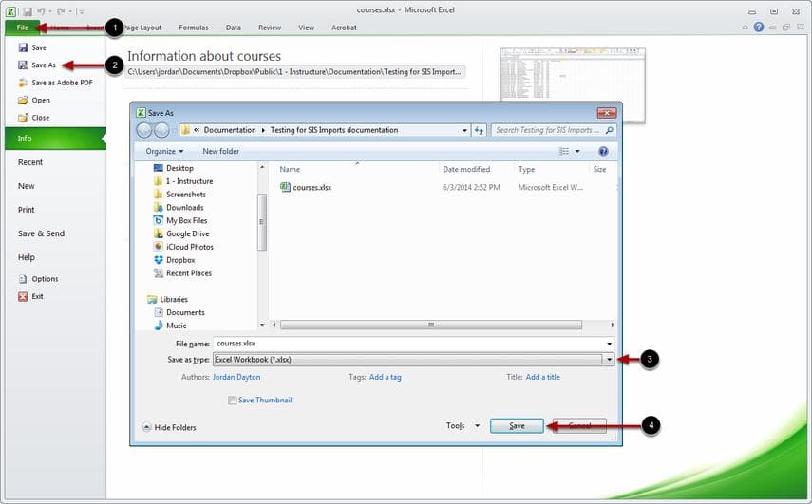The width and height of the screenshot is (812, 504).
Task: Open the Data ribbon tab
Action: [x=233, y=28]
